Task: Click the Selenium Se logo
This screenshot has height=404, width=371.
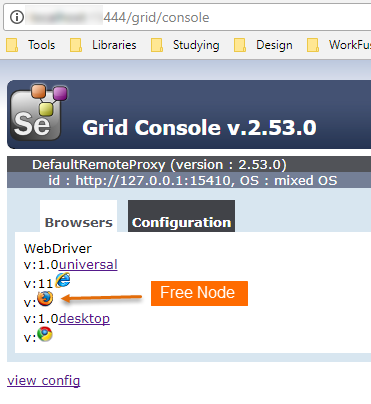Action: click(39, 112)
